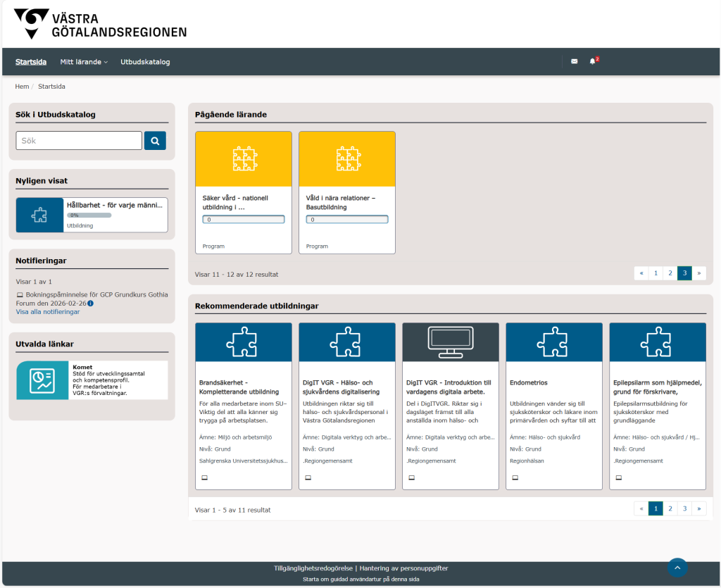Open Utbudskatalog in the navigation bar
Viewport: 721px width, 588px height.
click(145, 61)
